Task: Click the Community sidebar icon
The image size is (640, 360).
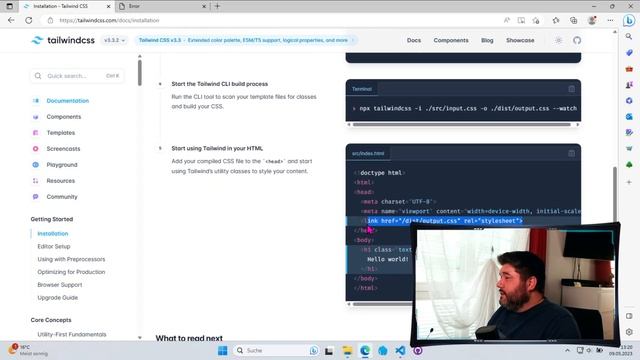Action: [36, 196]
